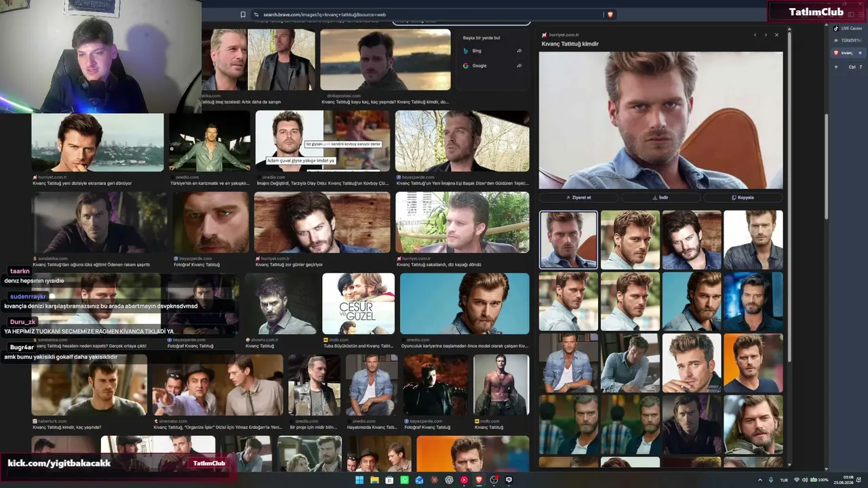Open the showtv.com.tr Kıvanç Tatlıtuğ image
Screen dimensions: 868x488
[x=281, y=304]
